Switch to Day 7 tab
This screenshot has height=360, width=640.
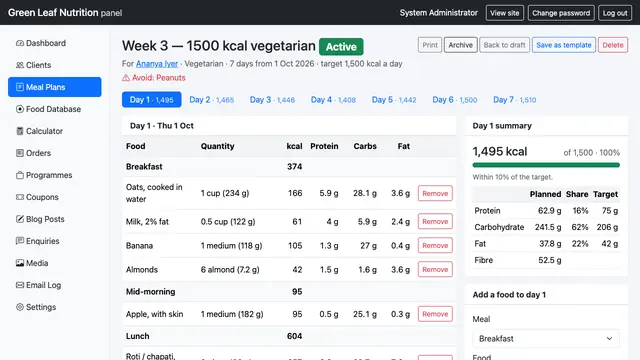[x=514, y=100]
